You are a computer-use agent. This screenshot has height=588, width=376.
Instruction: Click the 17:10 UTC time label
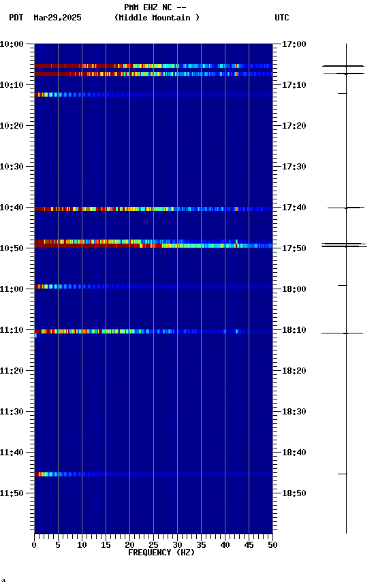(294, 85)
